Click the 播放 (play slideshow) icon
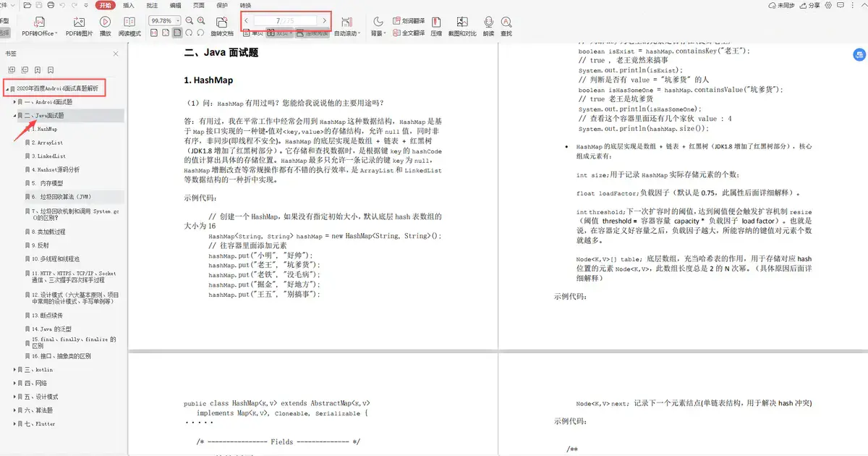Viewport: 868px width, 456px height. tap(104, 22)
